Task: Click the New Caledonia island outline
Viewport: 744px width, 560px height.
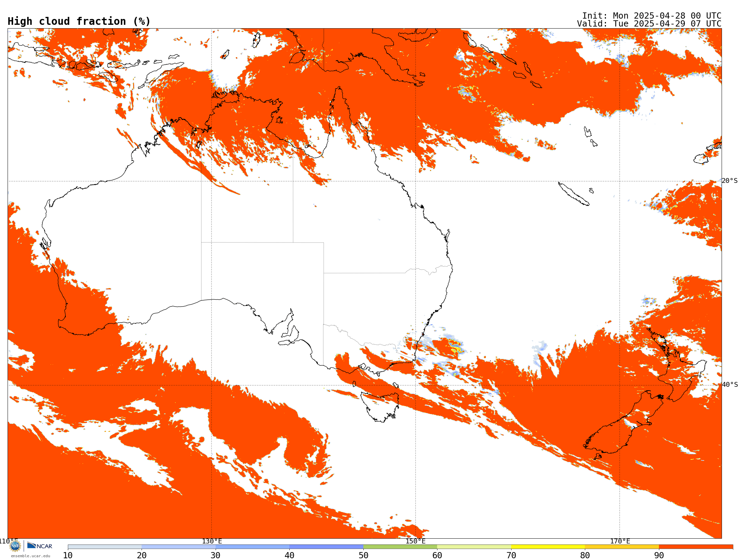Action: tap(573, 194)
